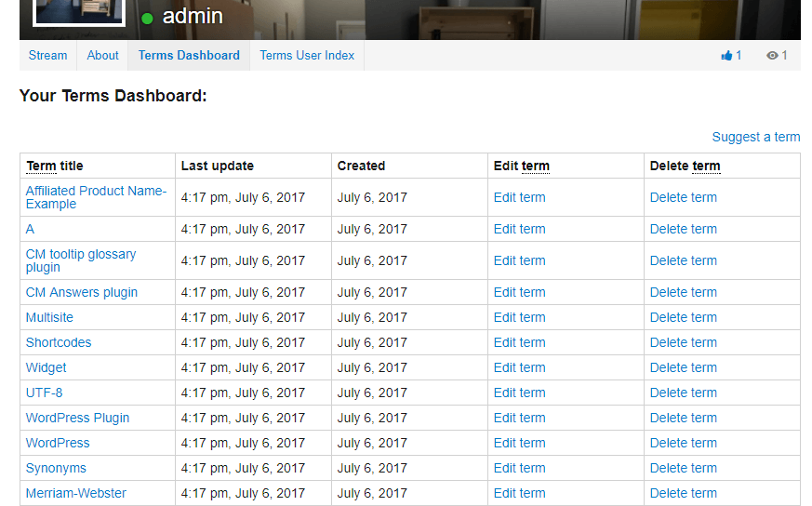Viewport: 812px width, 506px height.
Task: Click the admin username heading
Action: [x=193, y=17]
